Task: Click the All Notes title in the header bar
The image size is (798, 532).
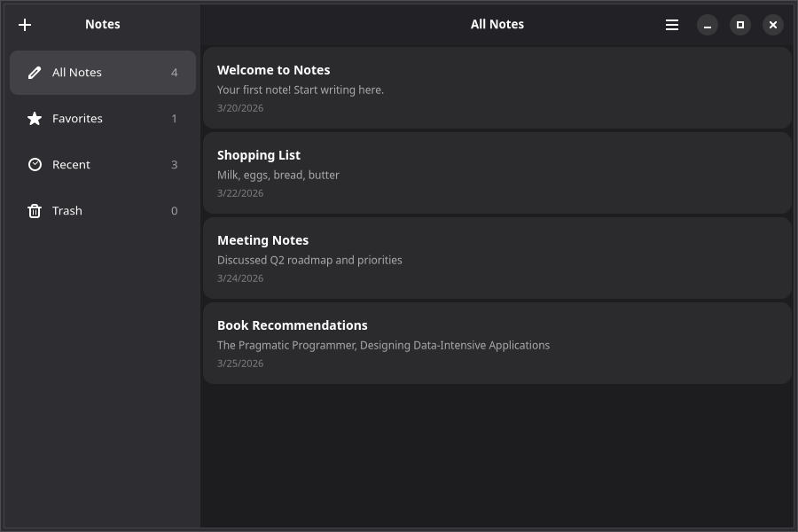Action: point(497,25)
